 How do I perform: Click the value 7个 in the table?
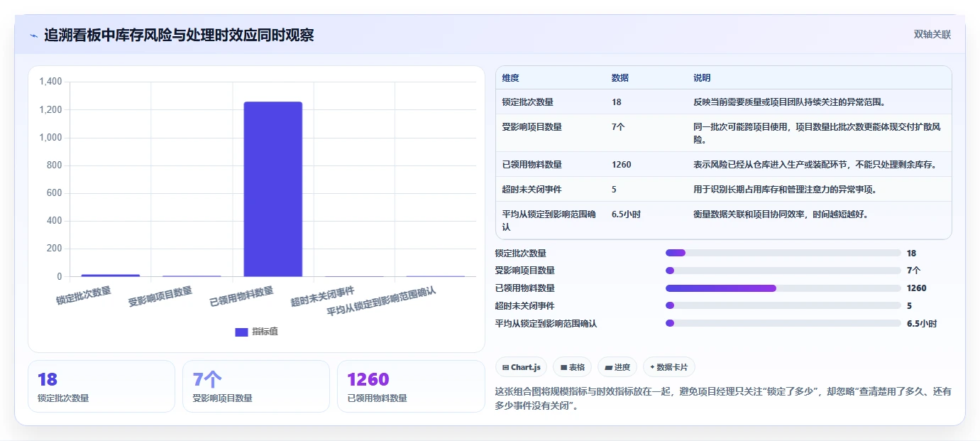tap(618, 127)
